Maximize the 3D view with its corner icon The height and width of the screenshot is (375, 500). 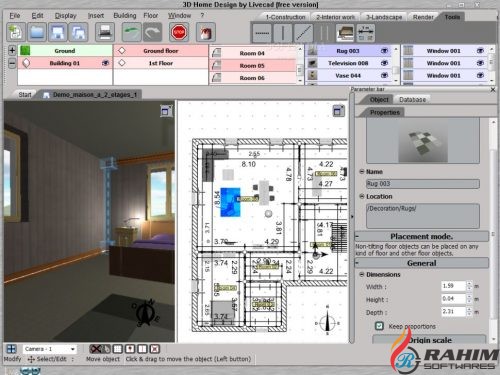pos(166,111)
